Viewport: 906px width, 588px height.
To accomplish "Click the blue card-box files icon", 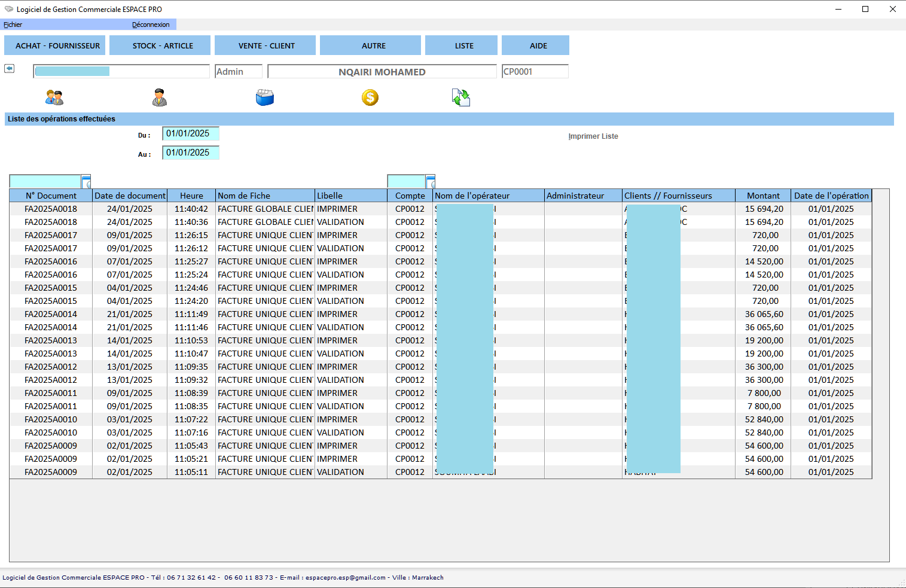I will pos(265,98).
